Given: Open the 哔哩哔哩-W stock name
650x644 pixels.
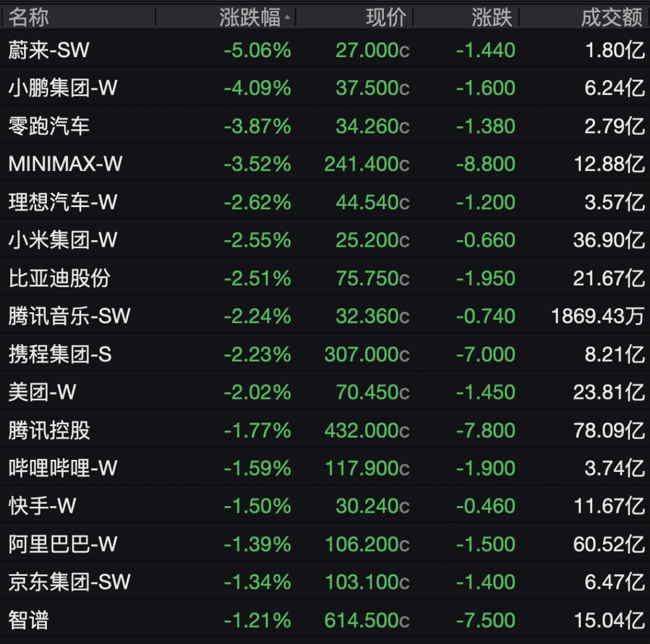Looking at the screenshot, I should click(x=63, y=468).
